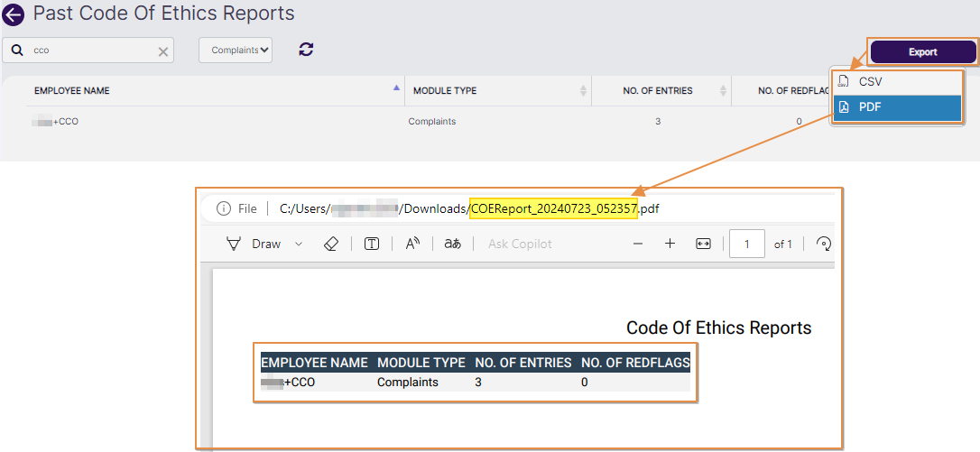Sort by Employee Name column
The image size is (980, 452).
(396, 89)
